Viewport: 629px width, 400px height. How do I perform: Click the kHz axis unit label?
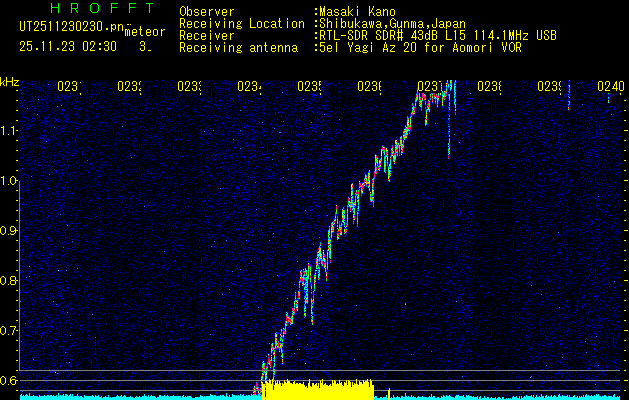click(10, 82)
